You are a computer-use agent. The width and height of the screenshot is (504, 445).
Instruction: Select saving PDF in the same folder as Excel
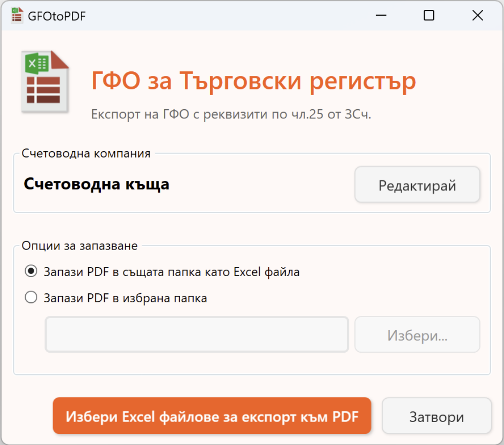(31, 271)
